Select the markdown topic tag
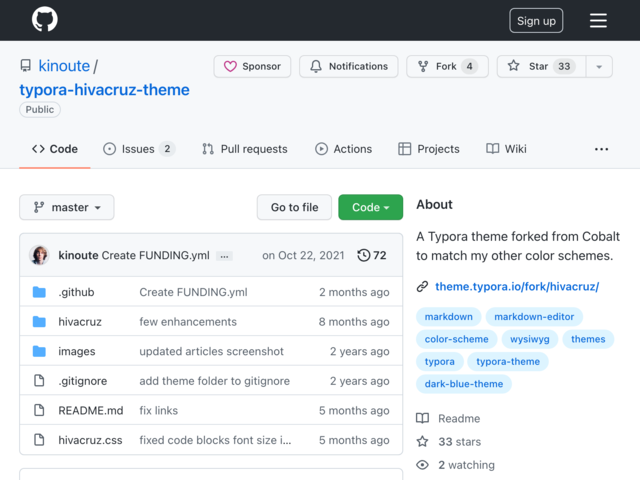The image size is (640, 480). 449,317
